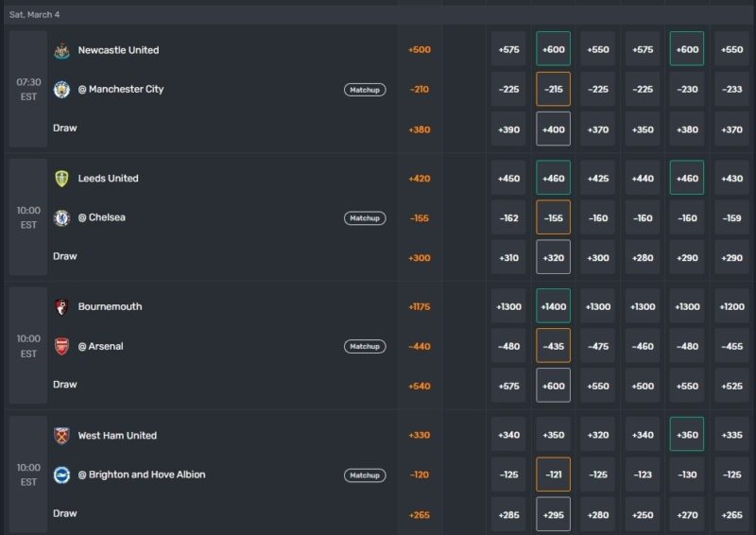756x535 pixels.
Task: Open Matchup for Manchester City game
Action: click(364, 90)
